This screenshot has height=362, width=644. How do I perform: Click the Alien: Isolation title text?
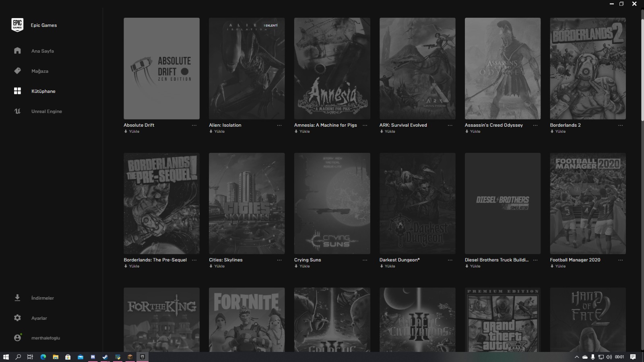click(x=225, y=125)
